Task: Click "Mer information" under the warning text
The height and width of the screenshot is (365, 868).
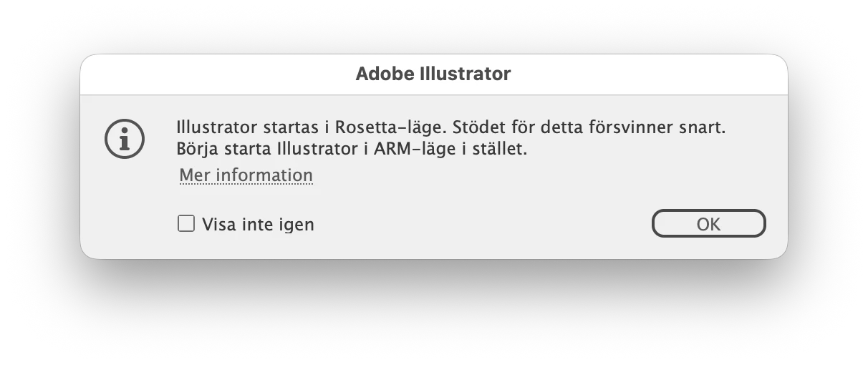Action: (x=246, y=175)
